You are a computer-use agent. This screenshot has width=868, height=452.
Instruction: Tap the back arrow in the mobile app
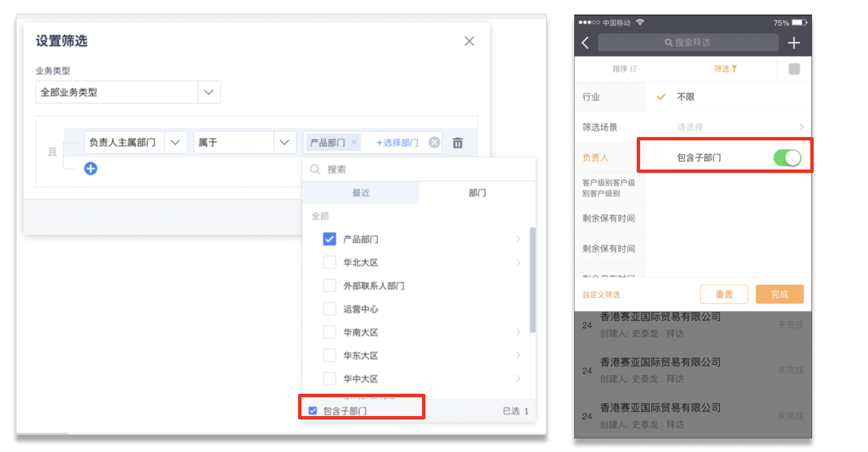[585, 43]
